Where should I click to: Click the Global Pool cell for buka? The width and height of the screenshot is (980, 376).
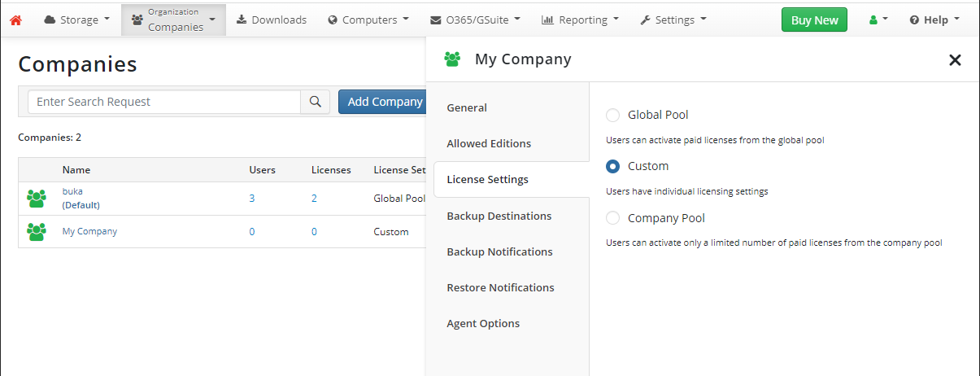tap(399, 198)
